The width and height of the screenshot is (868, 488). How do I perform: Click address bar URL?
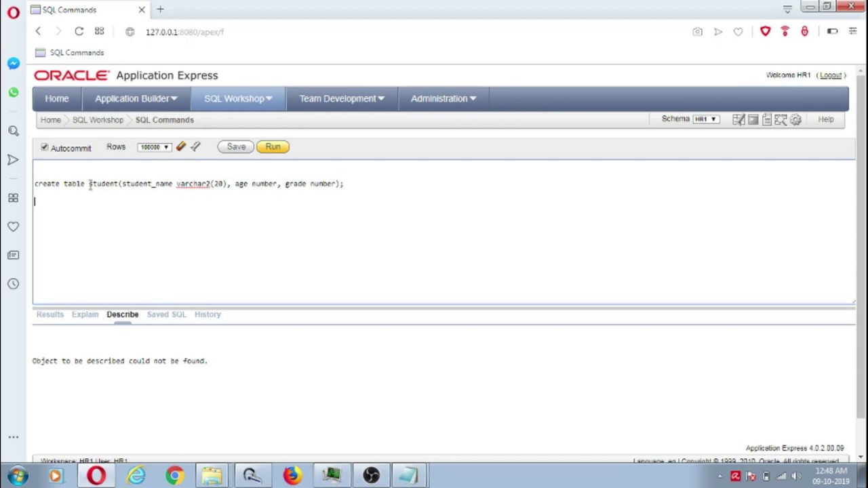(x=184, y=32)
